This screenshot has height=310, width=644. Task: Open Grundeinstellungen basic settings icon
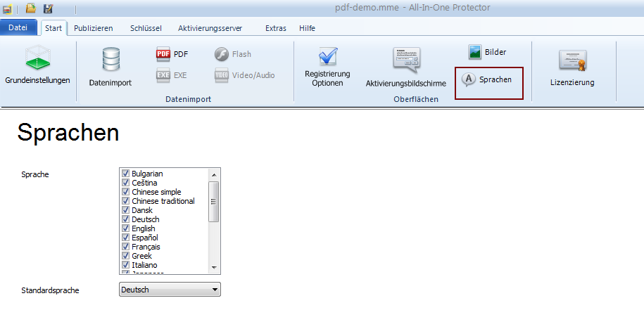[x=37, y=59]
